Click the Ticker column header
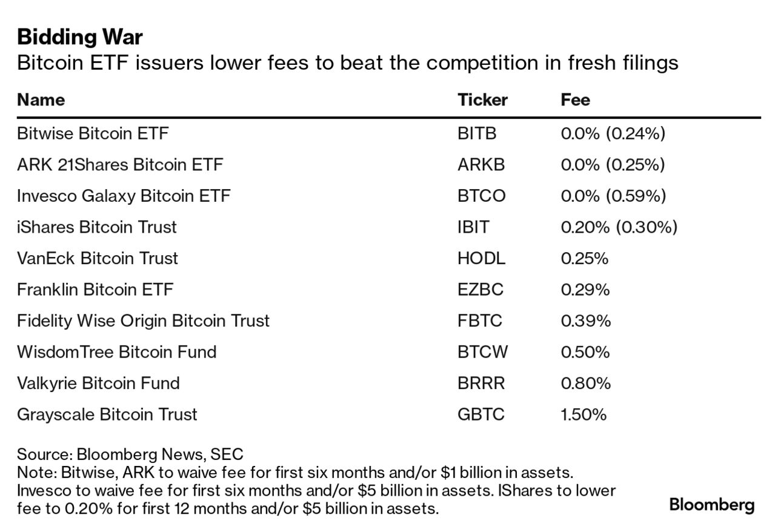Screen dimensions: 778x532 482,99
